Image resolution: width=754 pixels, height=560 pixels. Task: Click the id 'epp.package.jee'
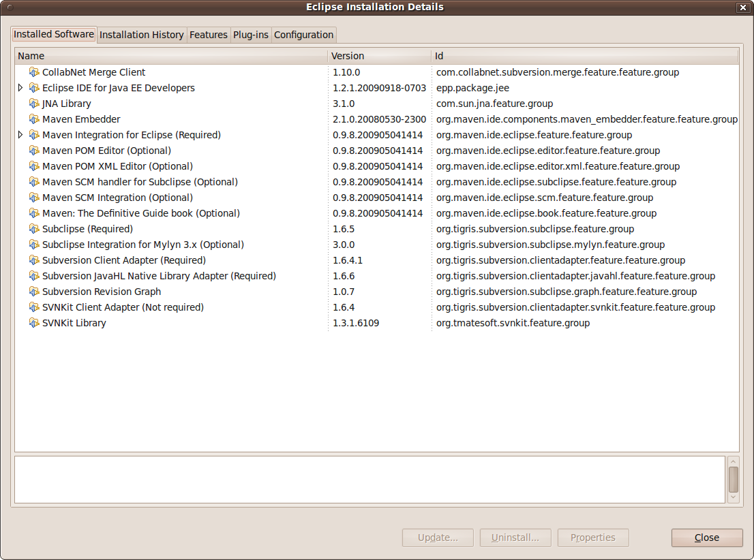pyautogui.click(x=472, y=88)
